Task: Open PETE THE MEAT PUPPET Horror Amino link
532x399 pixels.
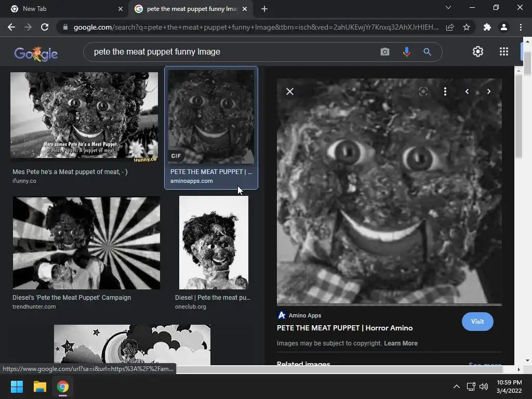Action: point(345,328)
